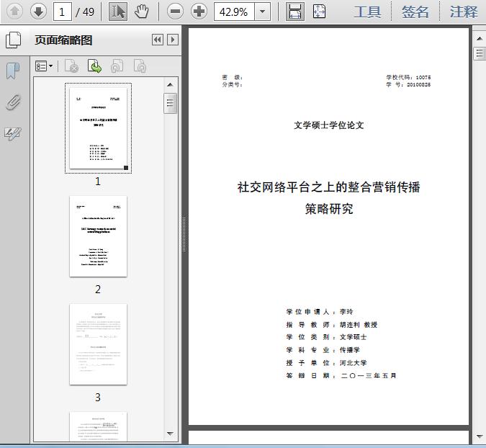Click the insert pages icon with green arrow

(94, 66)
